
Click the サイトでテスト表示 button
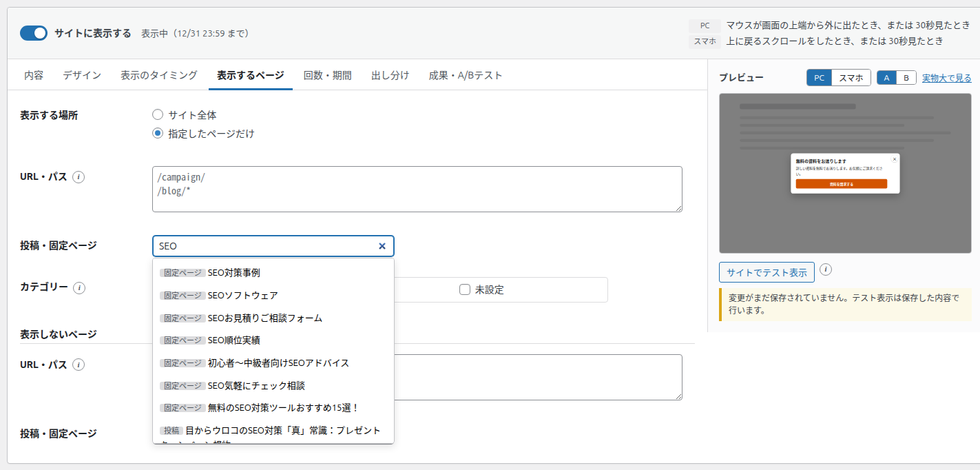coord(767,272)
